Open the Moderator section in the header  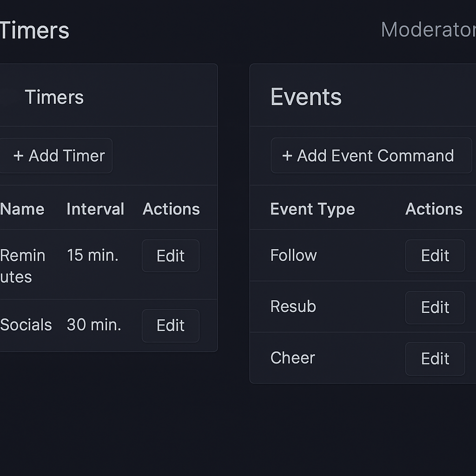click(x=428, y=30)
